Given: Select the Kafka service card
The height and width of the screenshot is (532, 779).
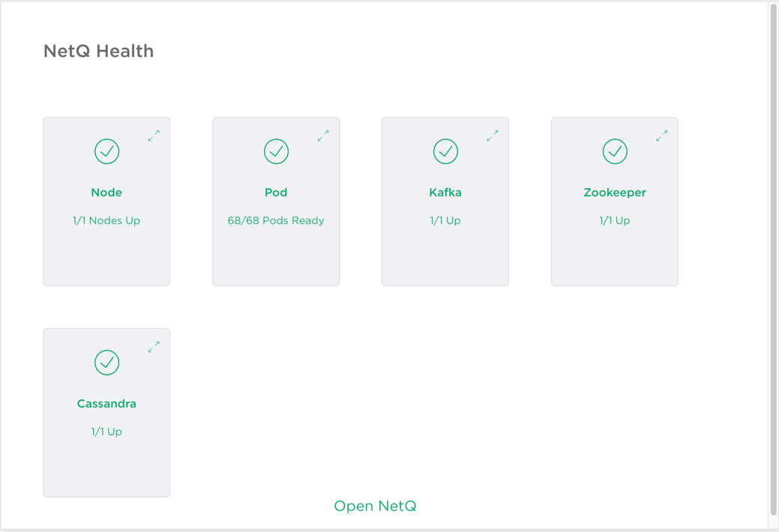Looking at the screenshot, I should [445, 201].
